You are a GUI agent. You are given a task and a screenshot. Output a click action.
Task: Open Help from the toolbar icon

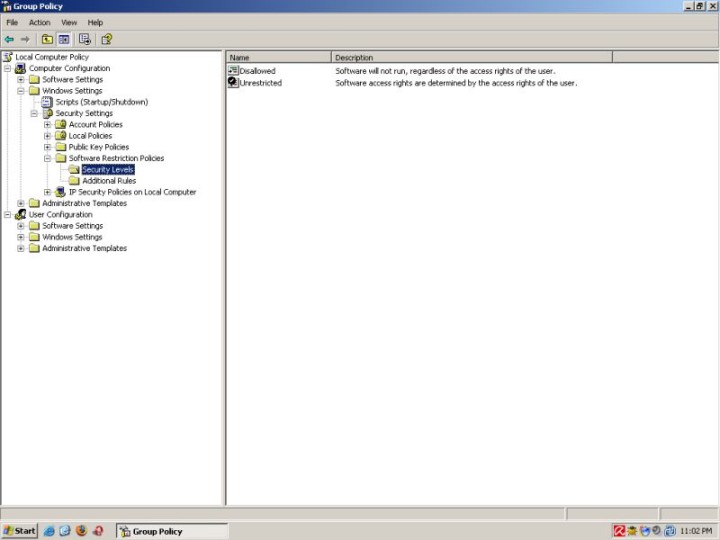106,39
